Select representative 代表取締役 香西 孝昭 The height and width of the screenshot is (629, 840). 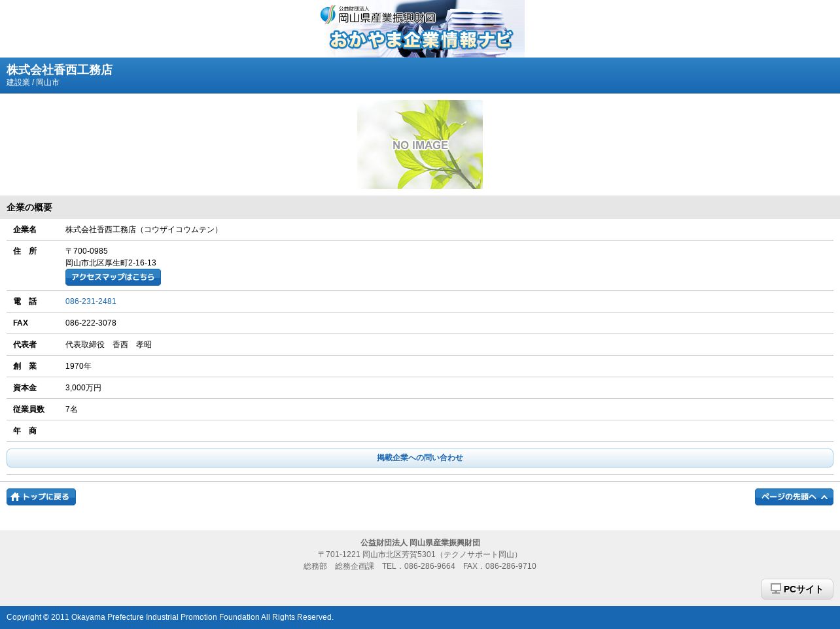pyautogui.click(x=109, y=345)
